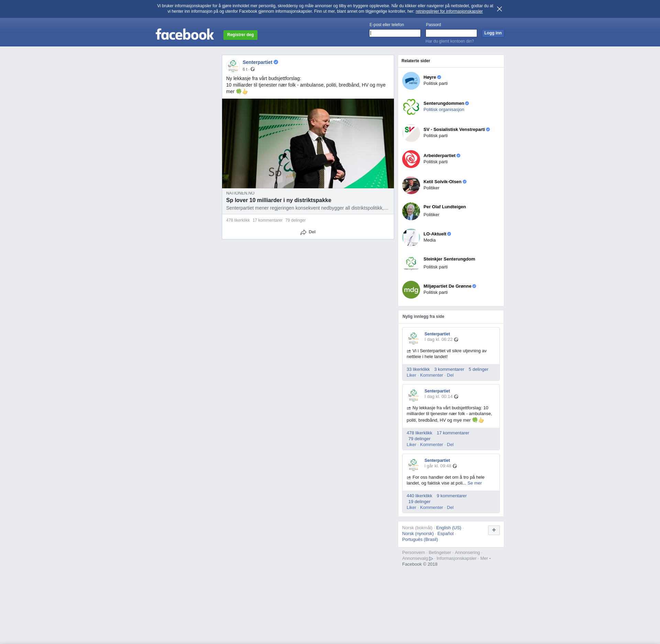Open LO-Aktuelt page name link
Image resolution: width=660 pixels, height=644 pixels.
coord(435,234)
